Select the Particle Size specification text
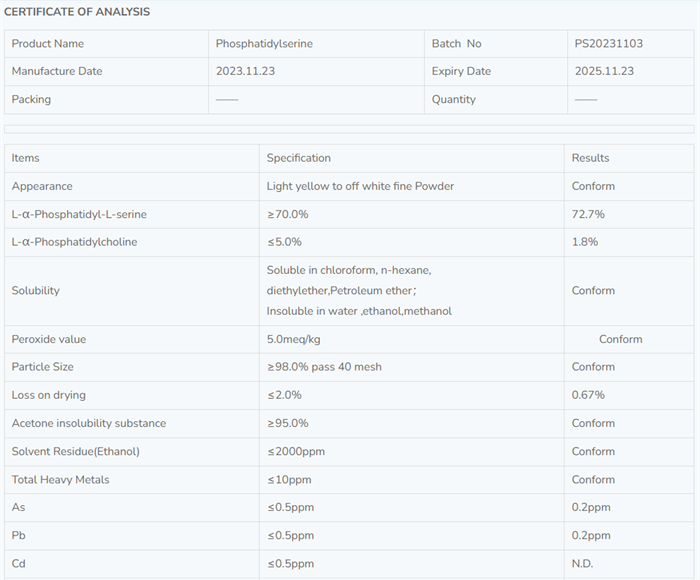 pyautogui.click(x=324, y=367)
